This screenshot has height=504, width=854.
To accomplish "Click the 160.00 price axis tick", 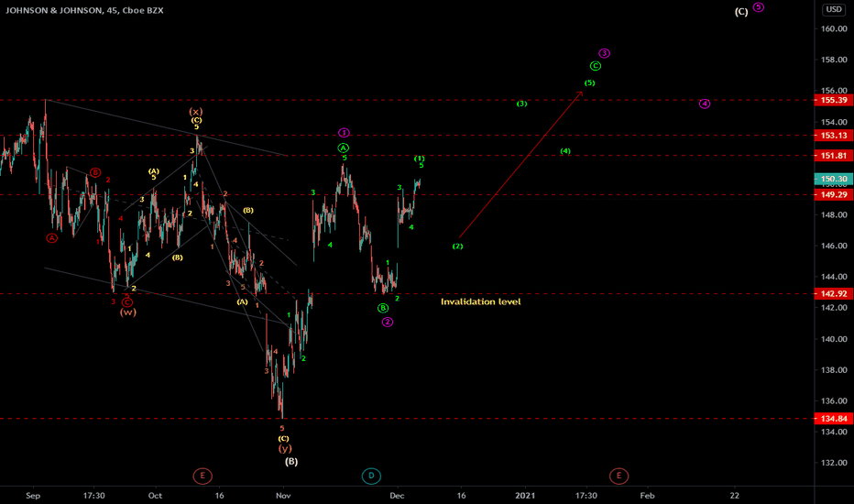I will [x=834, y=29].
